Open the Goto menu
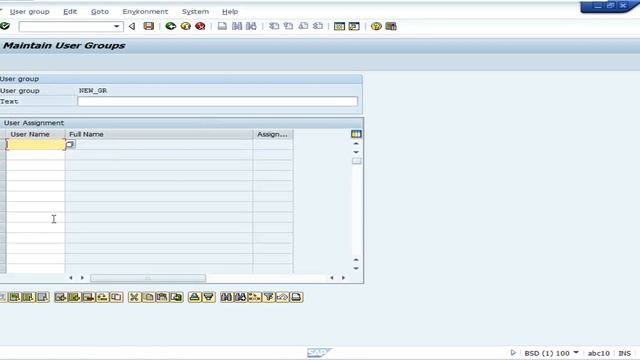The width and height of the screenshot is (640, 360). point(100,11)
